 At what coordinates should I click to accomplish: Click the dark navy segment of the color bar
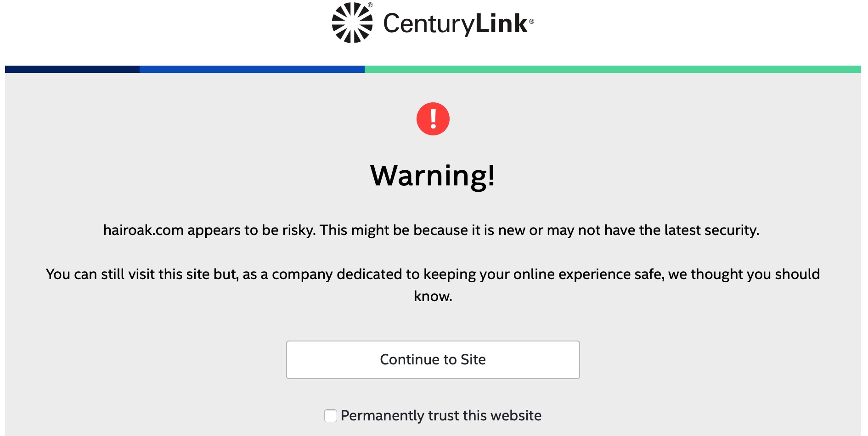72,69
